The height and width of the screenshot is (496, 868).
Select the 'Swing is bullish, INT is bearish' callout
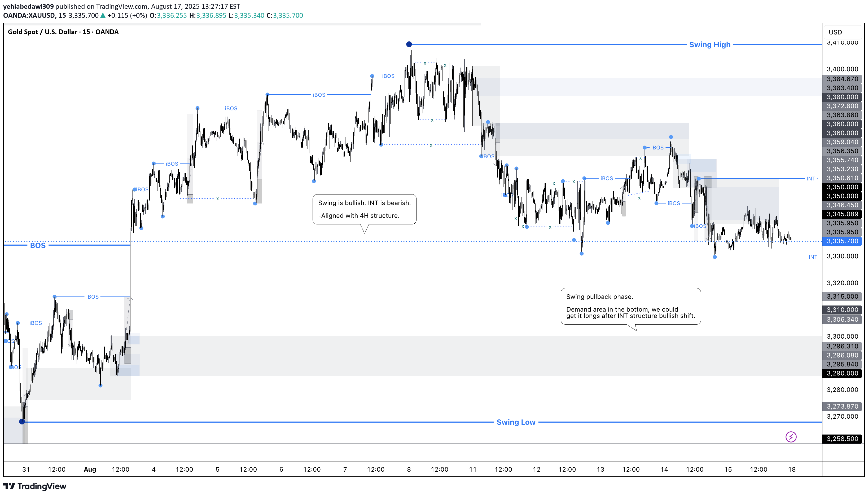(364, 209)
